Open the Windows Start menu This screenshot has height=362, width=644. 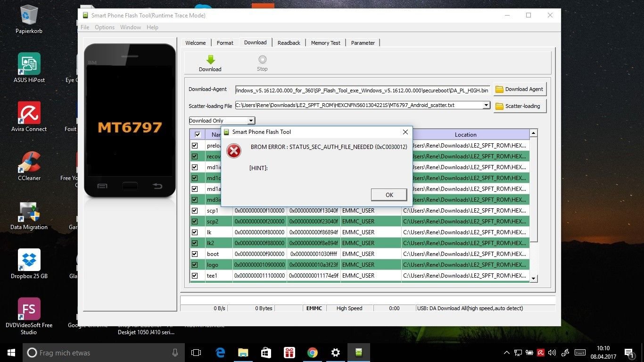click(11, 353)
